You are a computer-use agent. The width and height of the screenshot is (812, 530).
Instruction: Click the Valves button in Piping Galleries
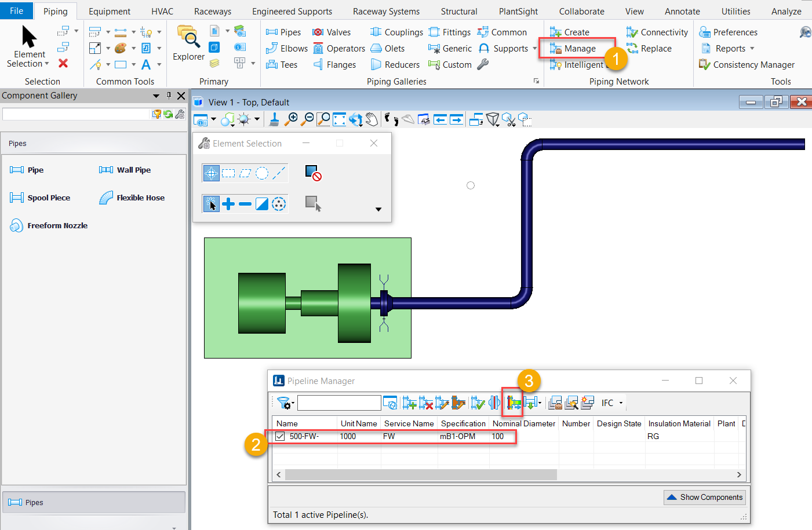[x=332, y=32]
